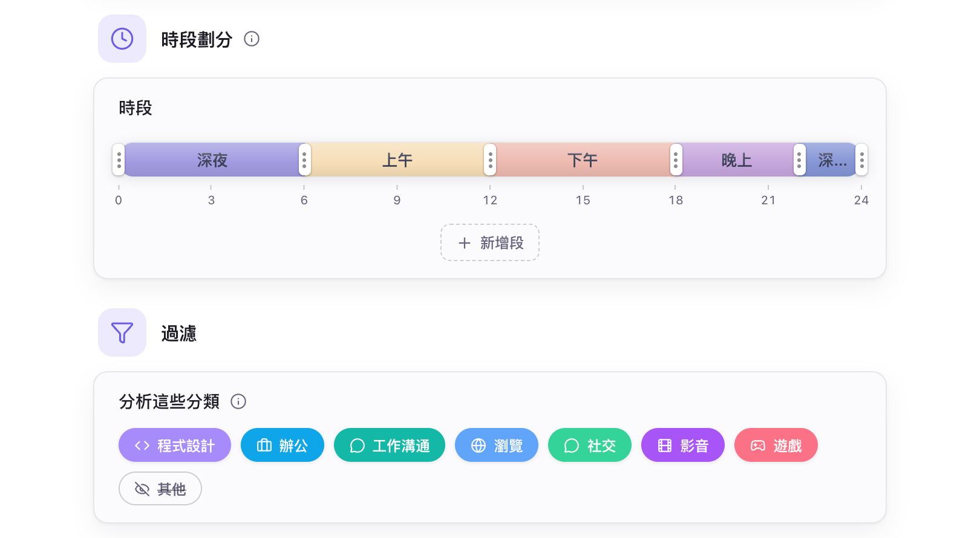The width and height of the screenshot is (980, 538).
Task: Click the handle between 上午 and 下午
Action: click(490, 160)
